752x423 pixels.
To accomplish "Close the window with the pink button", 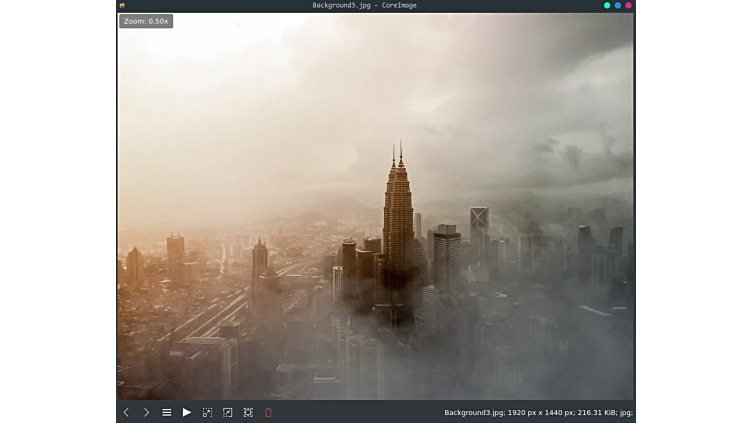I will pos(628,6).
